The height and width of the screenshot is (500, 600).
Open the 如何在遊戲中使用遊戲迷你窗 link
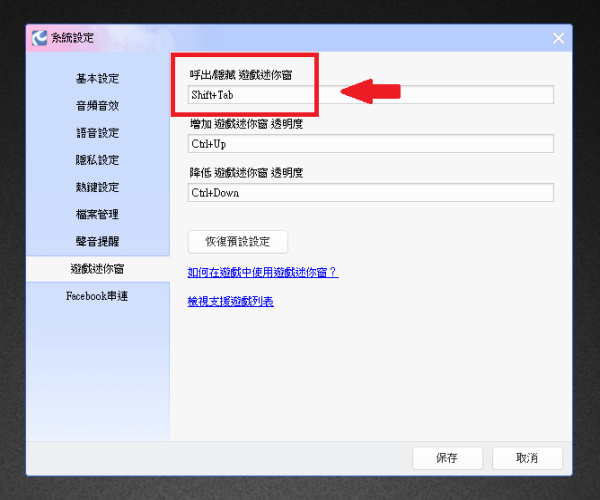point(263,272)
